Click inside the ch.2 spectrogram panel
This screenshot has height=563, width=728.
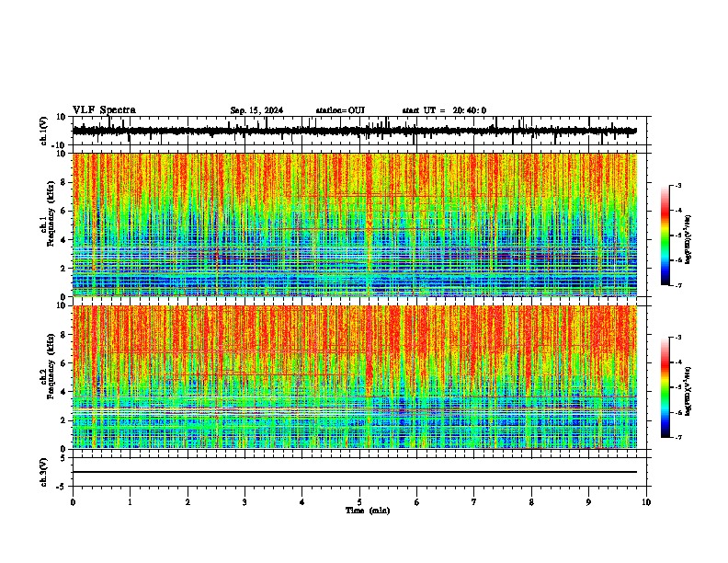click(x=355, y=377)
